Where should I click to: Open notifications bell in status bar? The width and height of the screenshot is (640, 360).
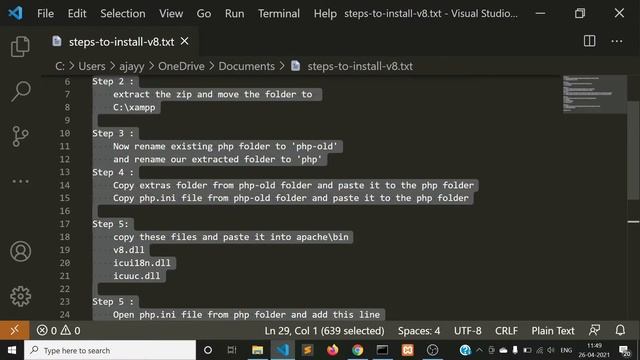click(620, 330)
